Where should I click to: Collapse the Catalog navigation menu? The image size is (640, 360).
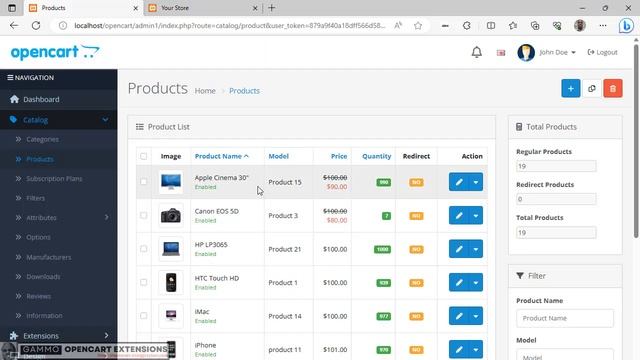click(x=58, y=120)
